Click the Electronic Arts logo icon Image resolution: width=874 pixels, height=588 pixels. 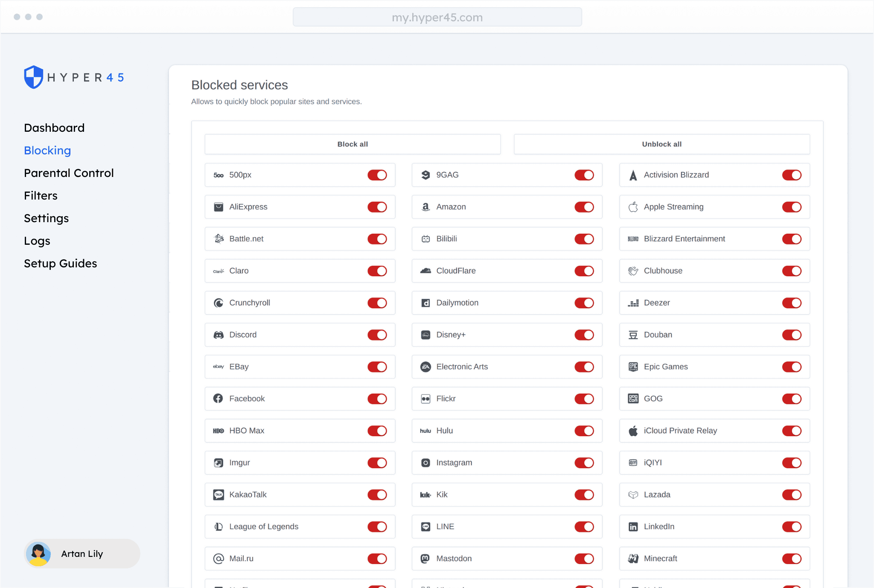pos(425,367)
